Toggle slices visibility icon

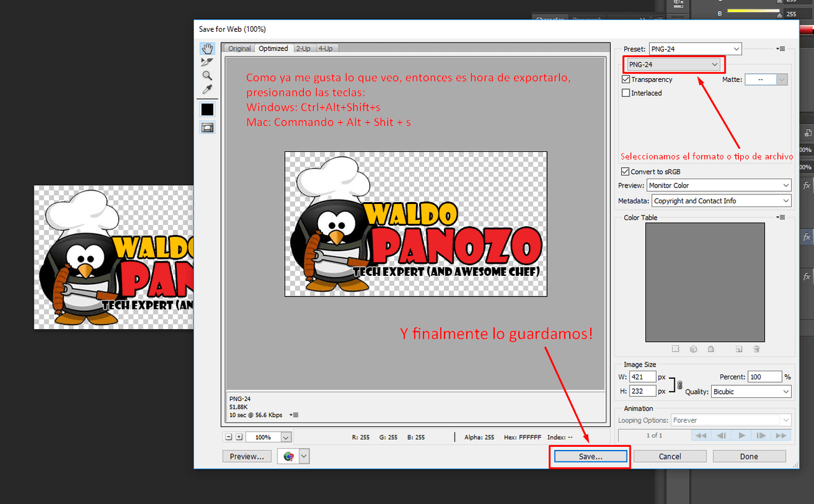pyautogui.click(x=207, y=128)
